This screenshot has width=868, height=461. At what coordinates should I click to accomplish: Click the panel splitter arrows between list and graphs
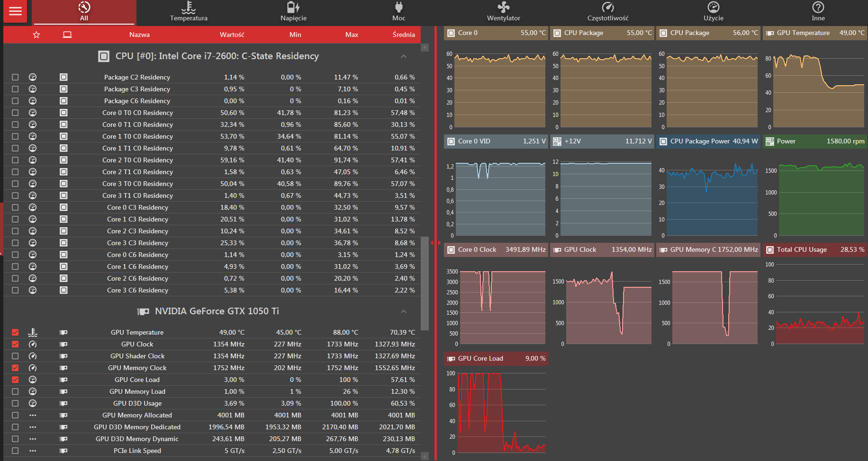coord(435,243)
